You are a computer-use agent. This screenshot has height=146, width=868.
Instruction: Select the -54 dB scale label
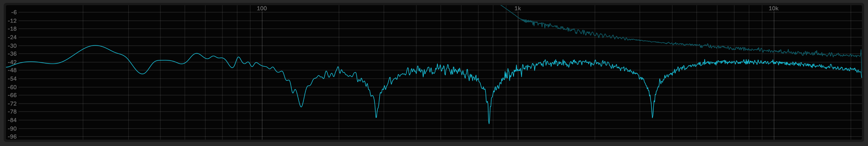click(12, 79)
